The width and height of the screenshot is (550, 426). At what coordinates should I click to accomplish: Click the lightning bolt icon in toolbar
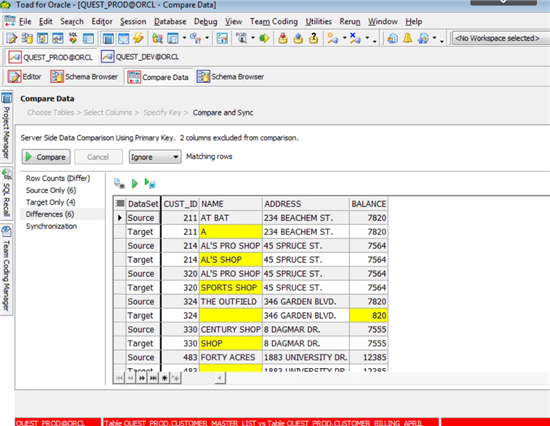[138, 38]
